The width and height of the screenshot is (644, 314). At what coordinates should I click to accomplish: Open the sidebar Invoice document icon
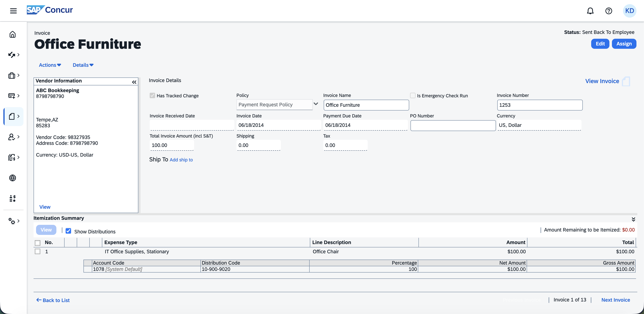point(12,116)
